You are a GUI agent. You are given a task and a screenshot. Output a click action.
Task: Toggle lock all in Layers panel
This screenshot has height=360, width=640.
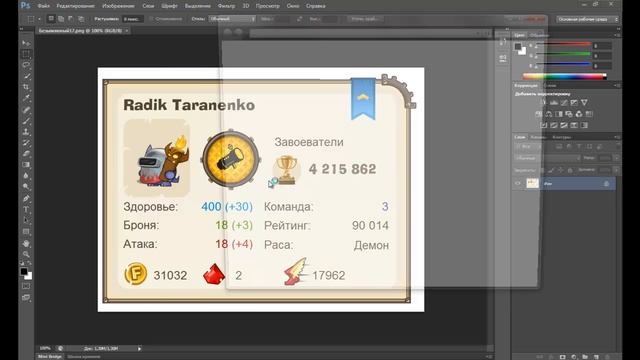[570, 170]
